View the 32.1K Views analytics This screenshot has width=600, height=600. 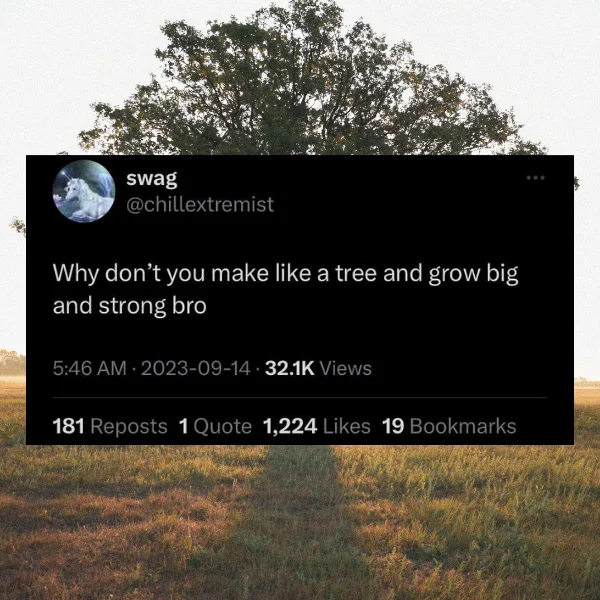pyautogui.click(x=318, y=368)
